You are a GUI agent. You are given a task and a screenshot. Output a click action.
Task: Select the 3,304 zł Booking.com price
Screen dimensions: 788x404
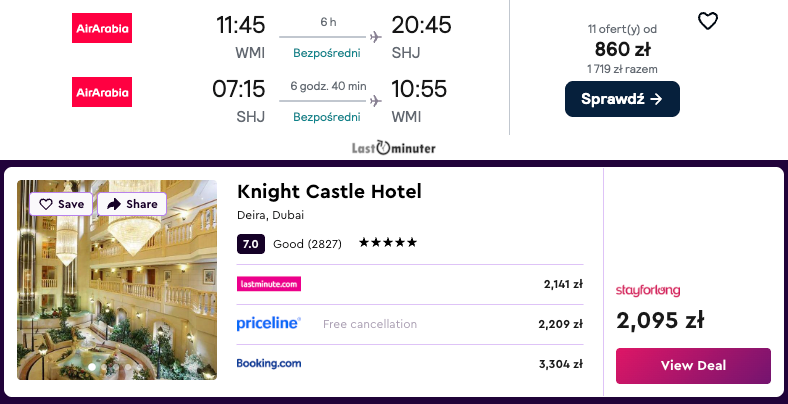pyautogui.click(x=563, y=363)
